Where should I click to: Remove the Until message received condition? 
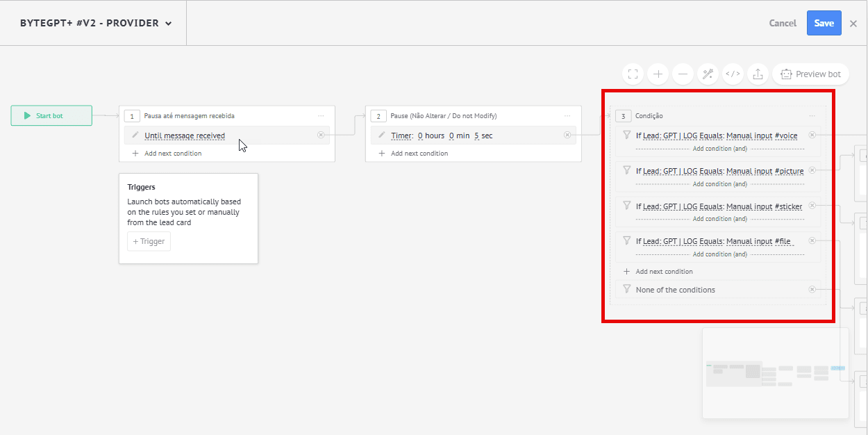tap(321, 136)
